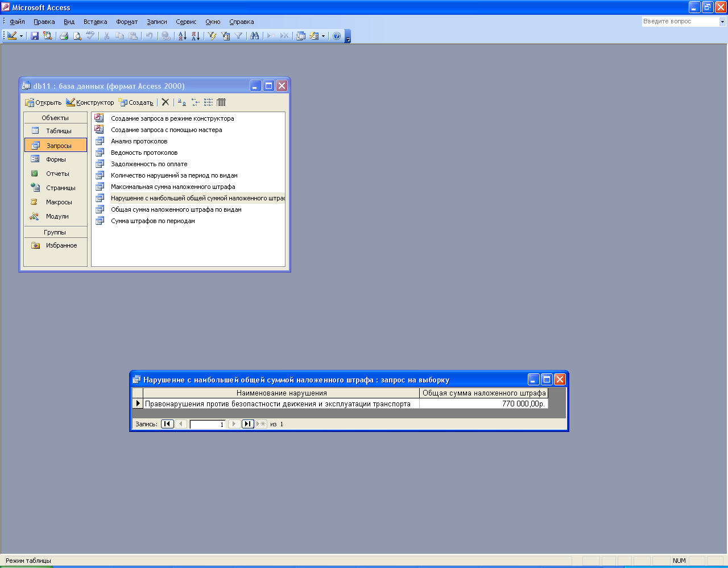Click the 'Введите вопрос' help input box
Image resolution: width=728 pixels, height=568 pixels.
click(680, 22)
